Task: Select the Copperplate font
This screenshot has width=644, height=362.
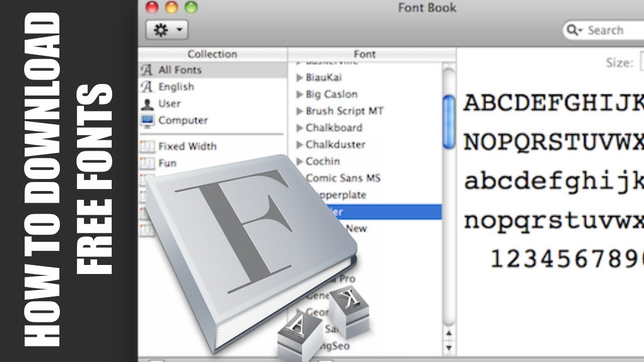Action: click(342, 195)
